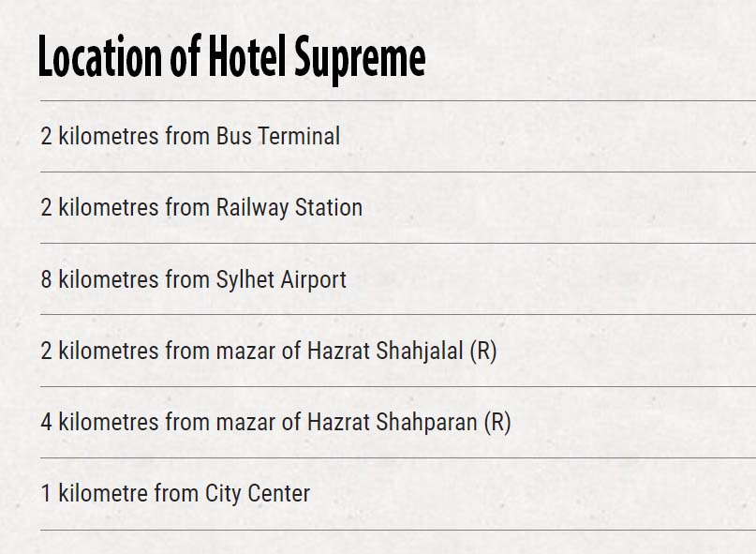Click "Hotel Supreme" in the page heading
The width and height of the screenshot is (756, 554).
click(317, 59)
